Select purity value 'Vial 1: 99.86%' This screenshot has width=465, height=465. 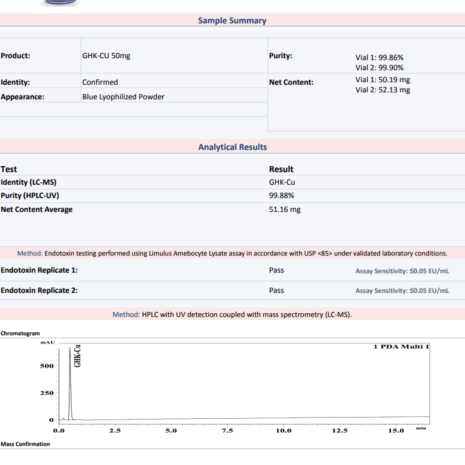coord(379,57)
